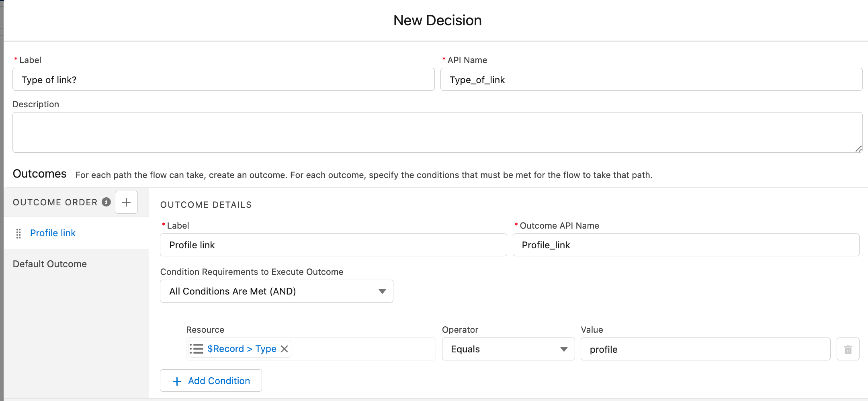Click the API Name field

(651, 80)
